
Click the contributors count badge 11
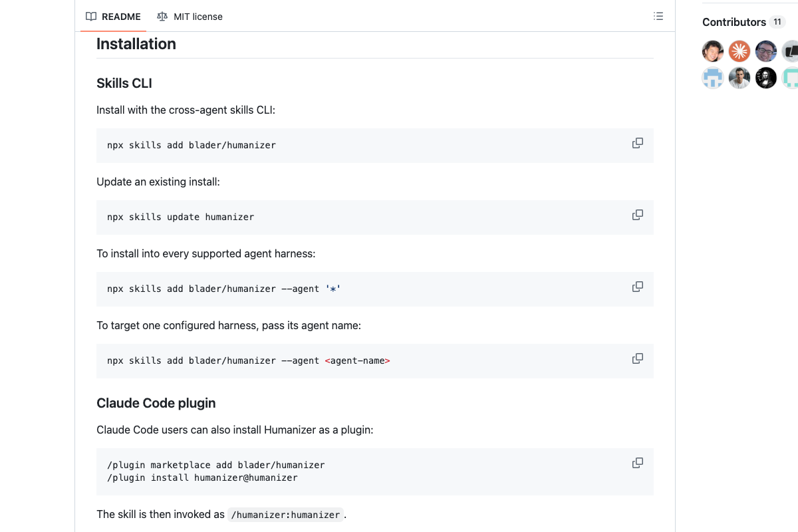(x=777, y=22)
